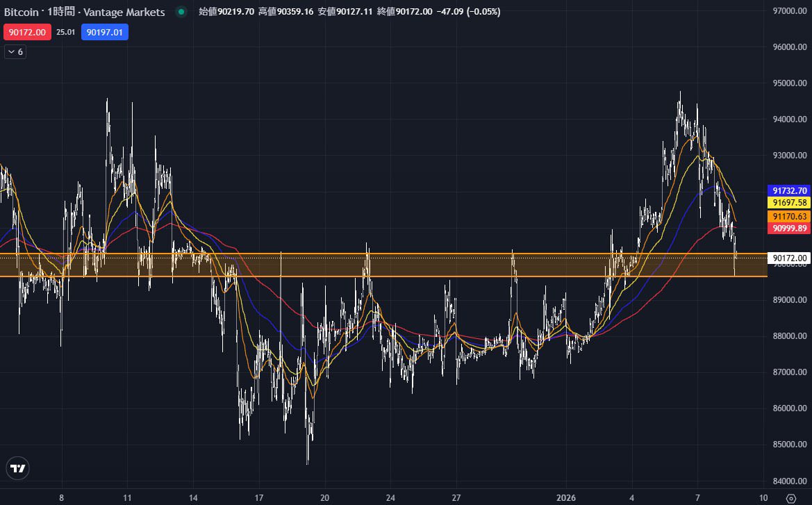The image size is (812, 505).
Task: Click the yellow 91697.58 indicator value flag
Action: pyautogui.click(x=788, y=203)
